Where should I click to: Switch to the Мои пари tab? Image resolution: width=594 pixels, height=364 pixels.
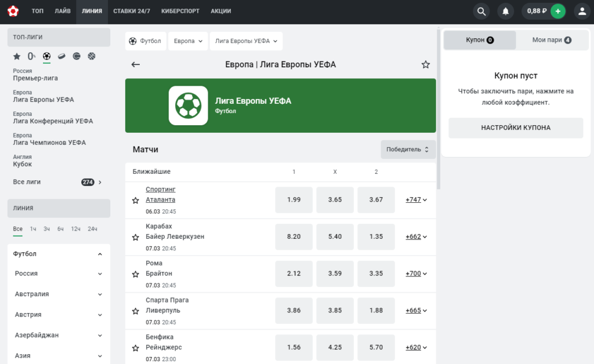tap(552, 40)
